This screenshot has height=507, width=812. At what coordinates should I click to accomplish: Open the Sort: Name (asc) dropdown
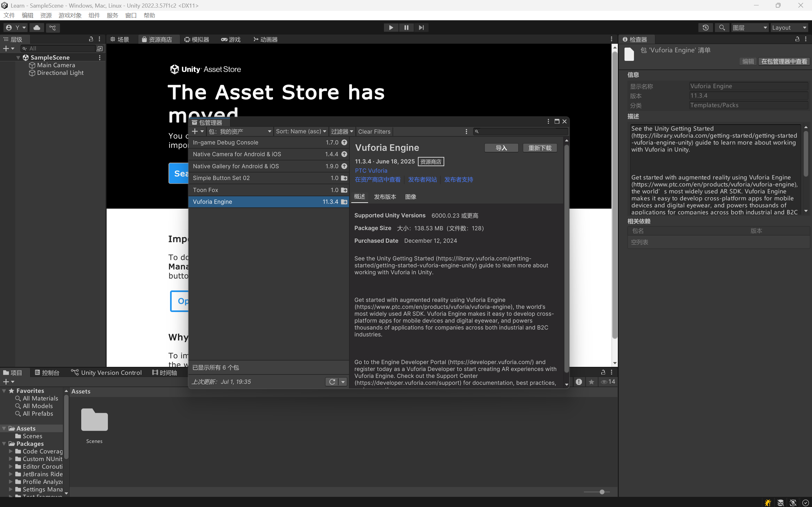point(300,132)
